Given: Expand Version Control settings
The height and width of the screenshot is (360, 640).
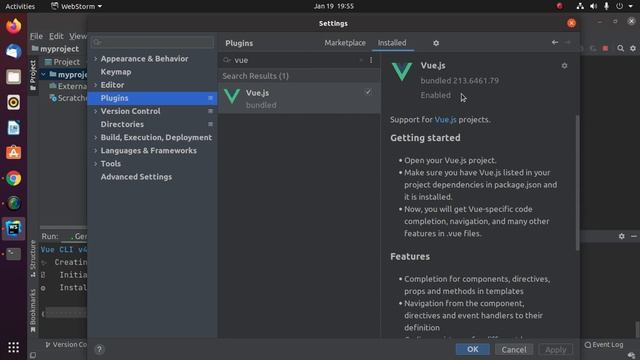Looking at the screenshot, I should point(96,111).
